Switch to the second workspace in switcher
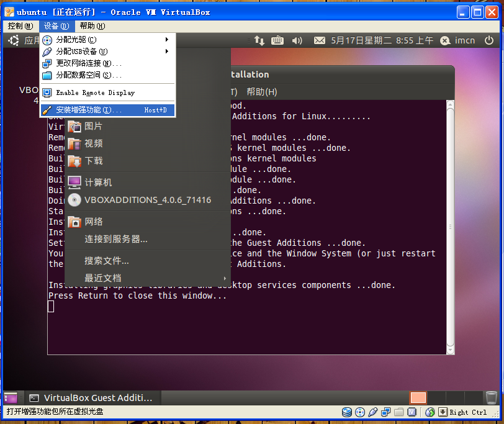Viewport: 504px width, 424px height. tap(436, 398)
